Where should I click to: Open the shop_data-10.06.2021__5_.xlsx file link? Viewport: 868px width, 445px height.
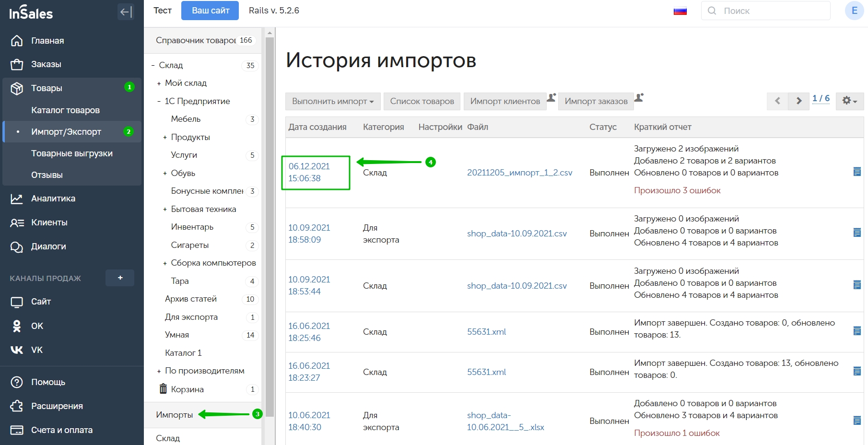505,421
